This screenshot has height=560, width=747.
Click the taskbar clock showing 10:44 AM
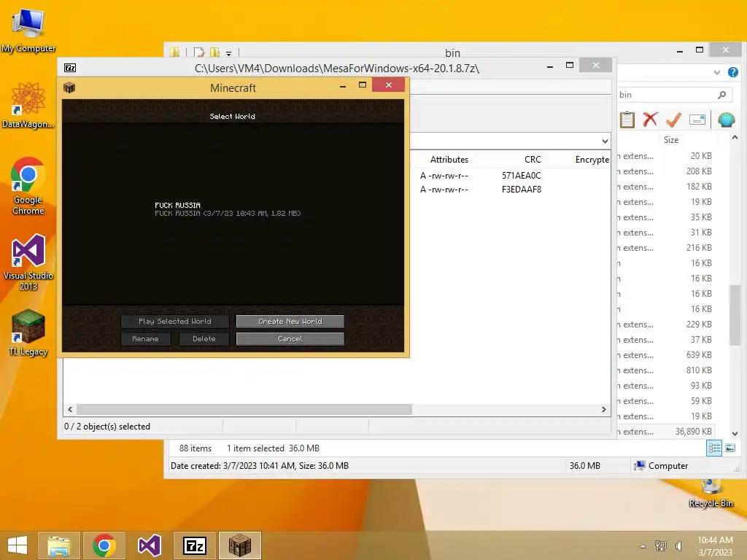click(x=715, y=545)
